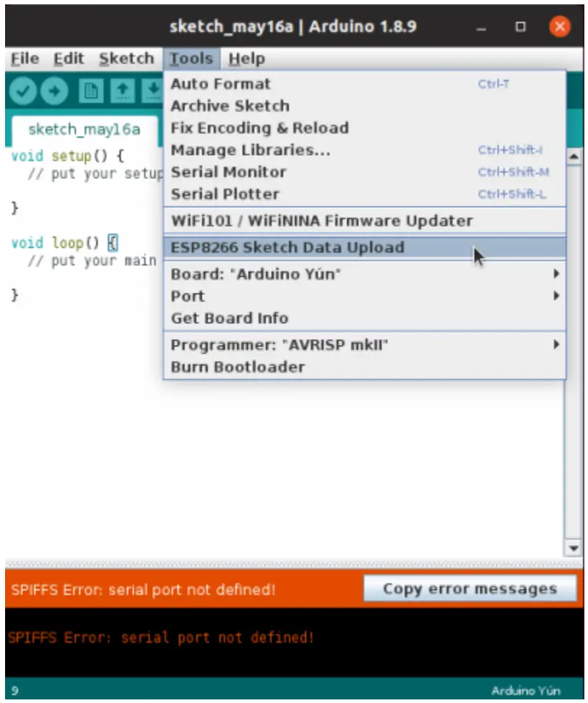Switch to the sketch_may16a tab
588x703 pixels.
[x=84, y=130]
